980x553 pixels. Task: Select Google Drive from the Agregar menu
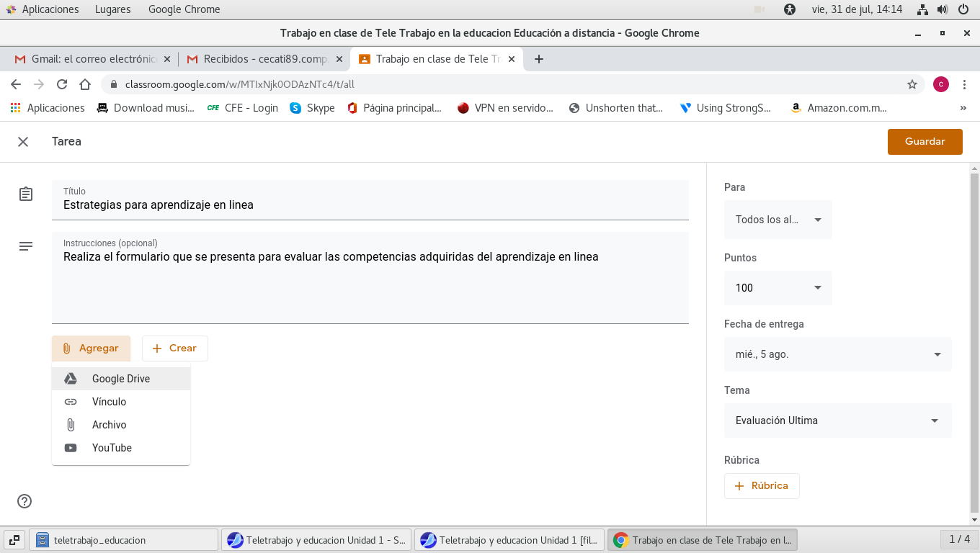(120, 379)
